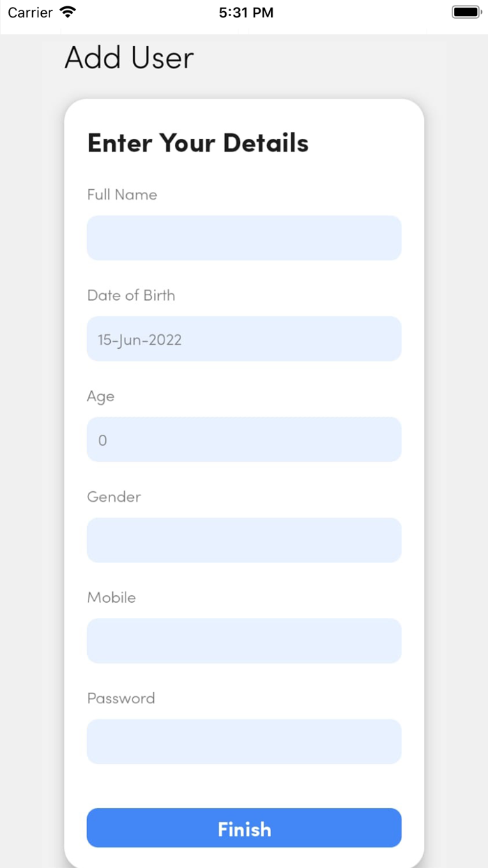Screen dimensions: 488x868
Task: Tap the Age label
Action: point(100,396)
